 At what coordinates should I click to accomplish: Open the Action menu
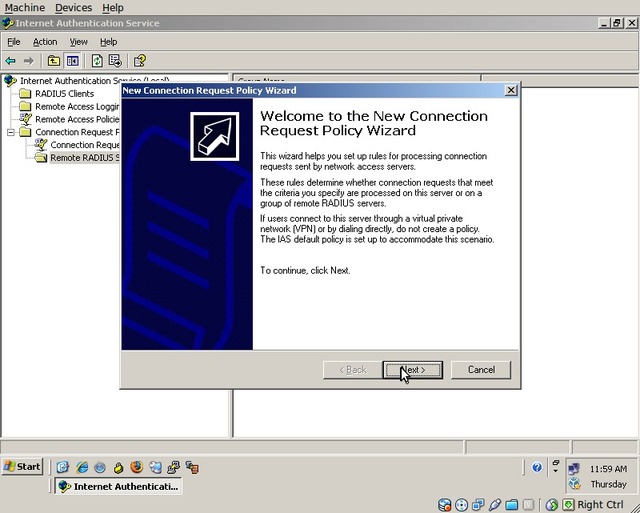pos(45,42)
